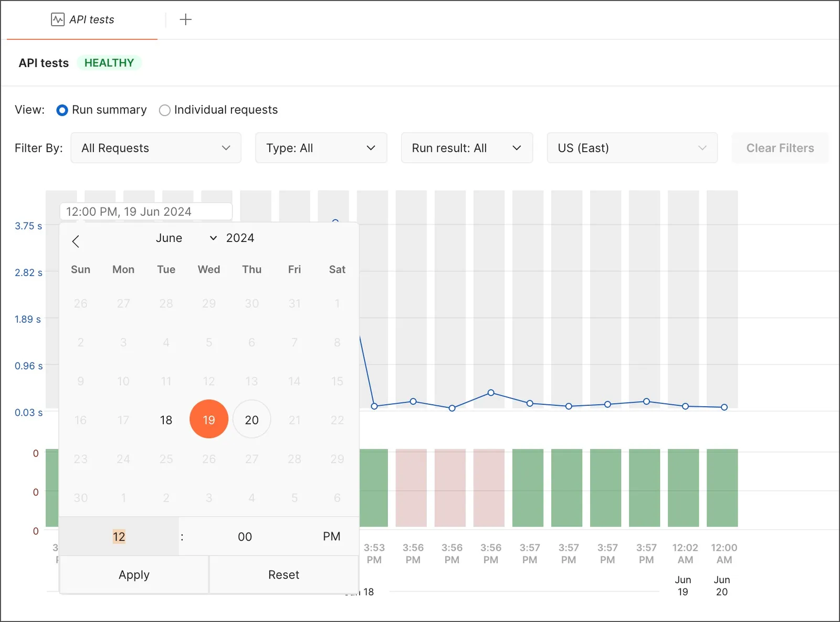840x622 pixels.
Task: Open the Type: All dropdown
Action: pyautogui.click(x=321, y=148)
